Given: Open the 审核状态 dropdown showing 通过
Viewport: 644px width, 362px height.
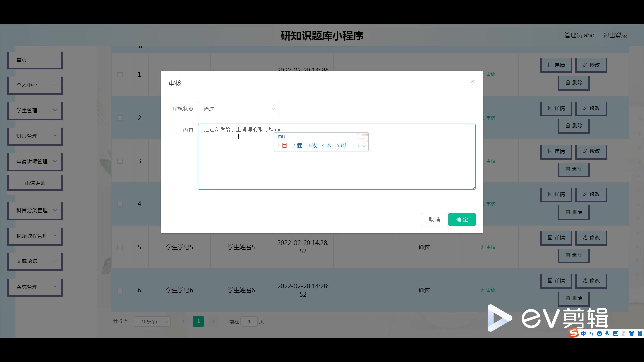Looking at the screenshot, I should pos(239,109).
